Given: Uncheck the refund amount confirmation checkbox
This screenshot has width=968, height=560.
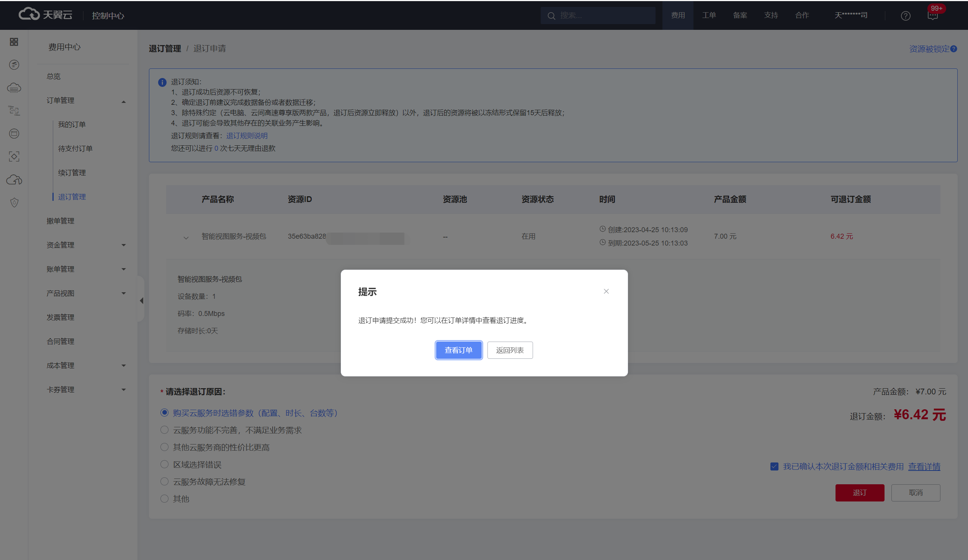Looking at the screenshot, I should pos(774,466).
